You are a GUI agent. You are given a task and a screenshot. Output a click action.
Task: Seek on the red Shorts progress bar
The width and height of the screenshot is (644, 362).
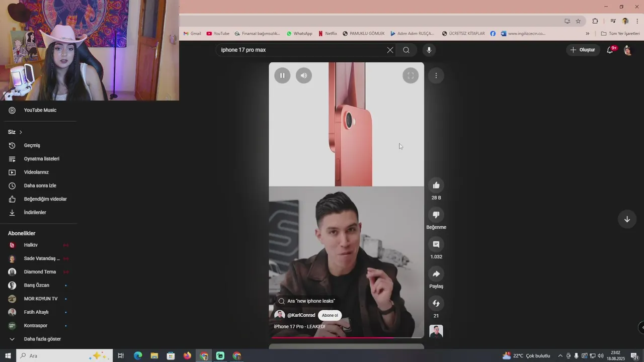(x=347, y=337)
